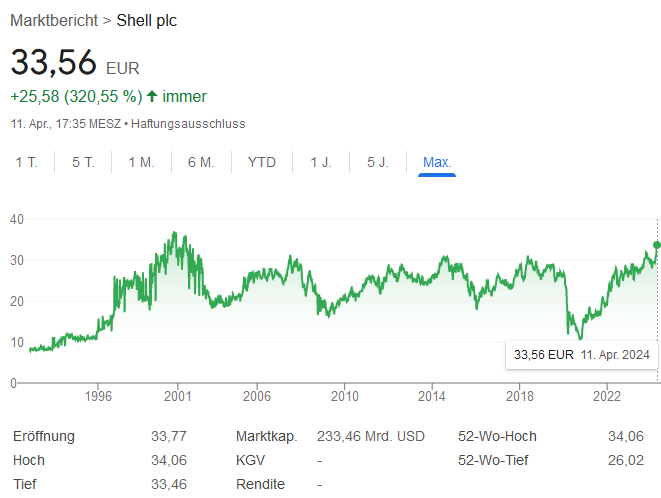
Task: Click the green endpoint dot on chart
Action: 657,245
